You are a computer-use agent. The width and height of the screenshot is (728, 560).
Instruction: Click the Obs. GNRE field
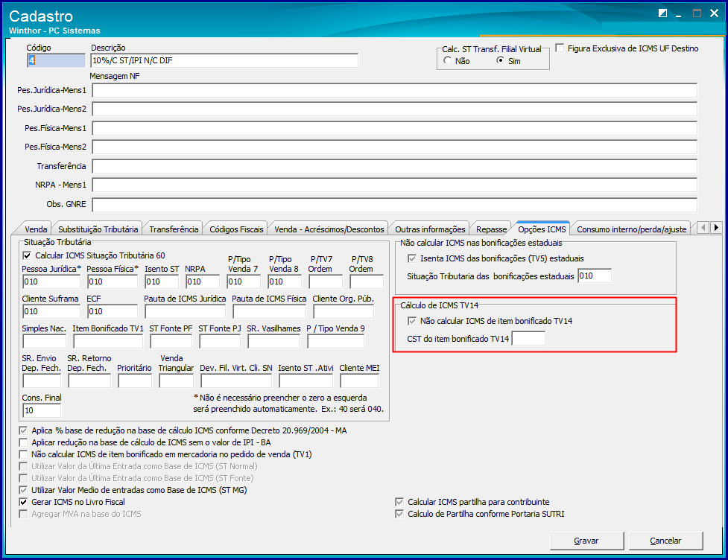(x=395, y=204)
